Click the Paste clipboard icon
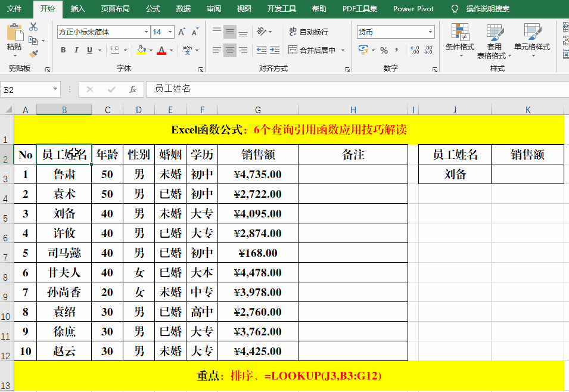This screenshot has height=392, width=569. click(x=14, y=33)
